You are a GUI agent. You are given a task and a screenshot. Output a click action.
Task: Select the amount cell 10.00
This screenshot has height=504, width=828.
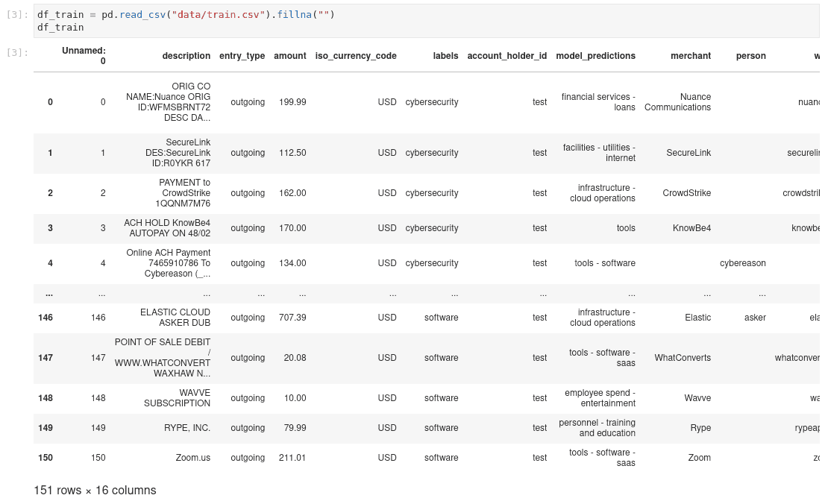pyautogui.click(x=295, y=398)
